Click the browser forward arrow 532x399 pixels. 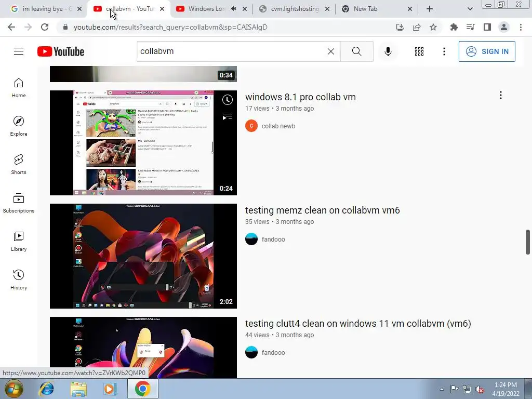(x=28, y=27)
